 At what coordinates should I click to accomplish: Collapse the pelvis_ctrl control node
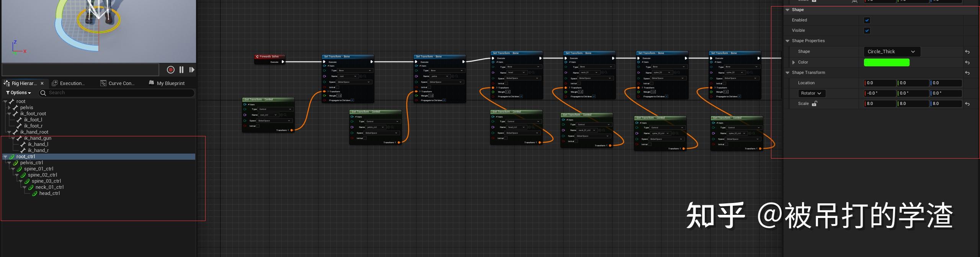(9, 163)
